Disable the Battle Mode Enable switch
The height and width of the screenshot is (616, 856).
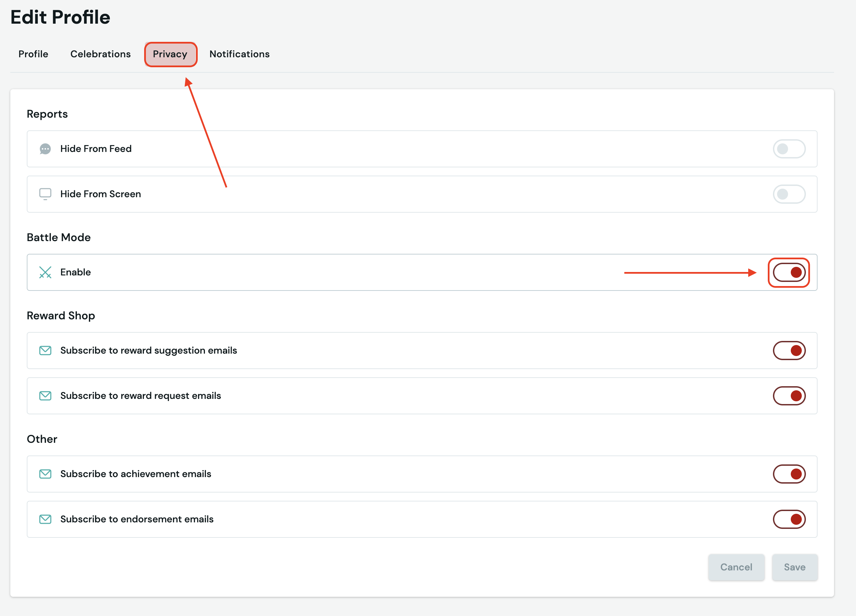(789, 272)
